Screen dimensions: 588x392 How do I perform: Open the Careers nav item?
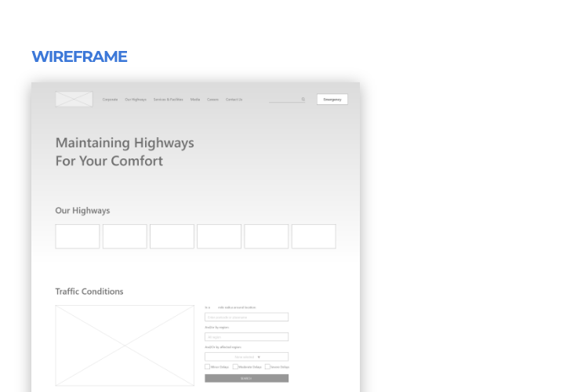(212, 100)
